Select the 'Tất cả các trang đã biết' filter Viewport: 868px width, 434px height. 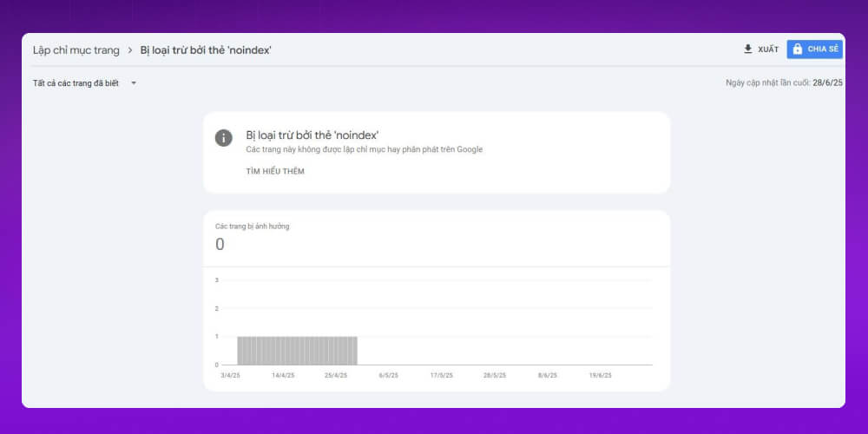pyautogui.click(x=76, y=83)
